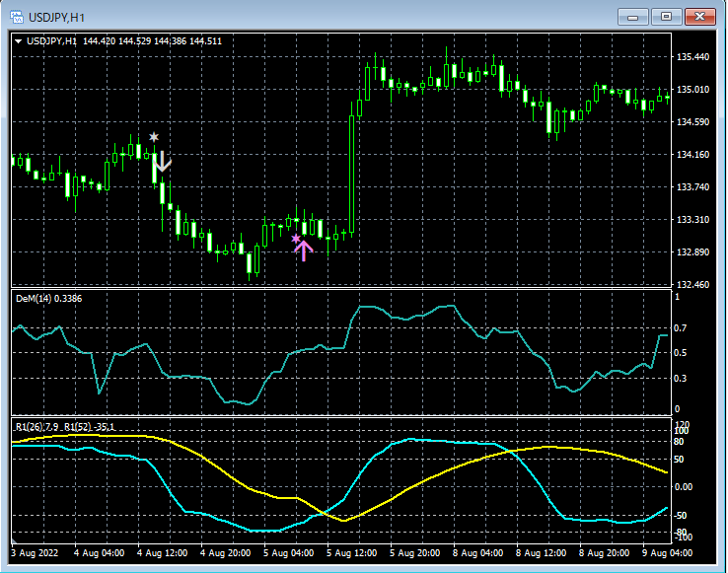Click the -50 level on R1 scale
728x573 pixels.
coord(680,515)
